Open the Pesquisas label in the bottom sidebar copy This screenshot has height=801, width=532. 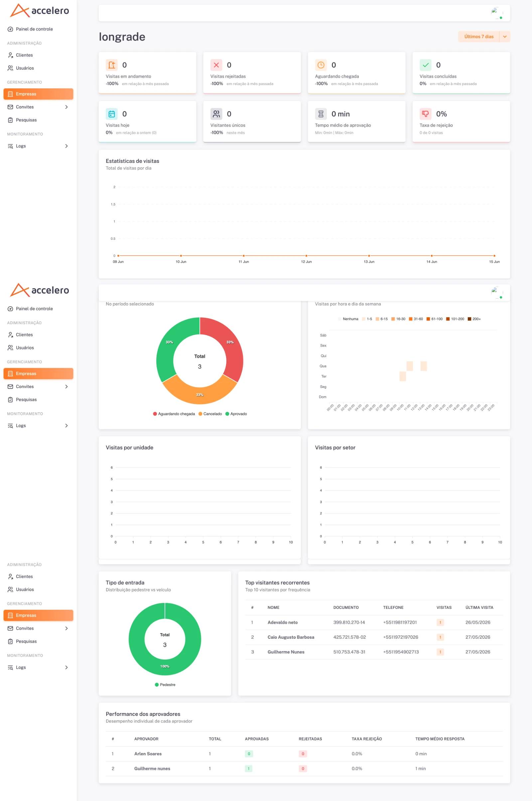click(26, 641)
